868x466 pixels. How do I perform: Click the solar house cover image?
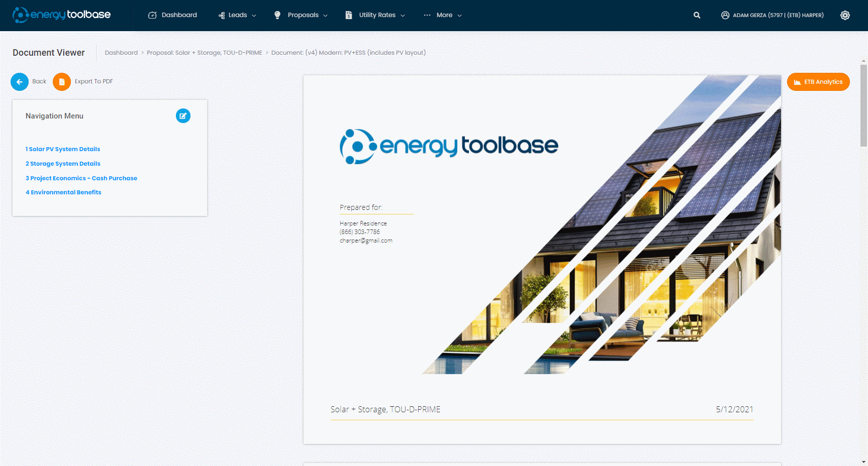pyautogui.click(x=602, y=225)
